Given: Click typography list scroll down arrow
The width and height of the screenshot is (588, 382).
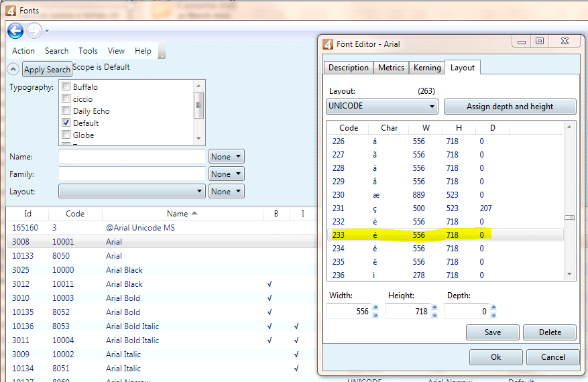Looking at the screenshot, I should tap(198, 139).
